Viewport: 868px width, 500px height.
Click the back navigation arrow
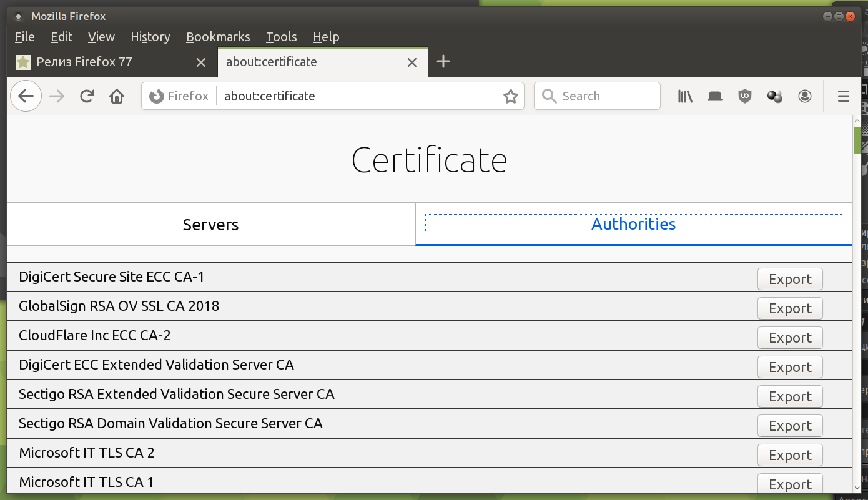(26, 96)
